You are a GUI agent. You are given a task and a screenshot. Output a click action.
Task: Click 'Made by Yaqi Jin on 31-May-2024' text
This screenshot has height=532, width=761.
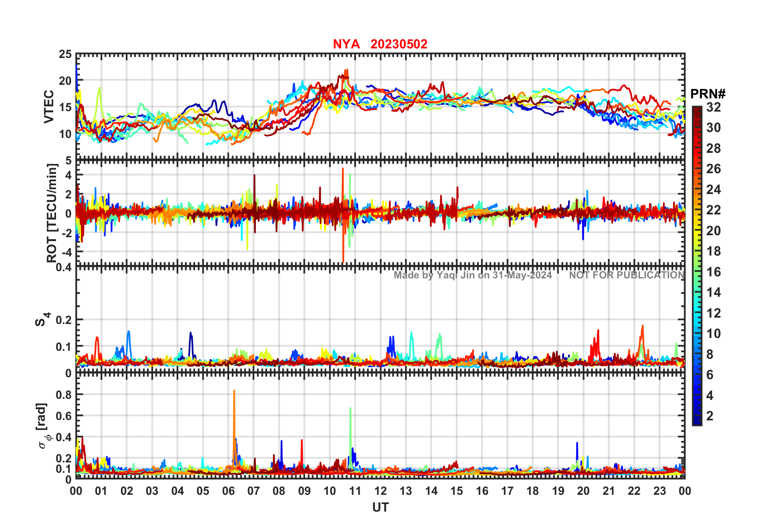(473, 275)
